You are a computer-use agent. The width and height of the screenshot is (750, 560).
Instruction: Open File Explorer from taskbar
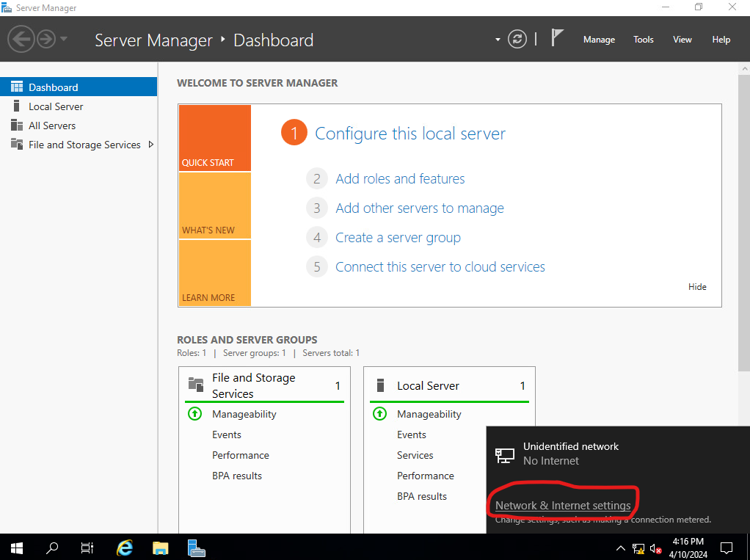pyautogui.click(x=161, y=548)
